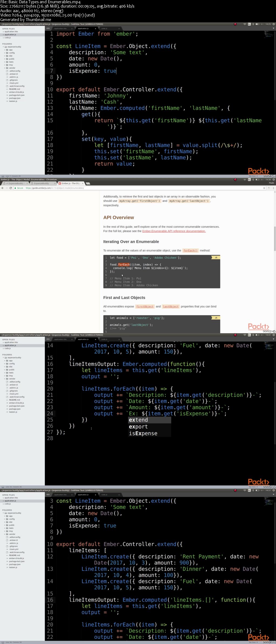Click the 14:51 clock in top panel

268,490
